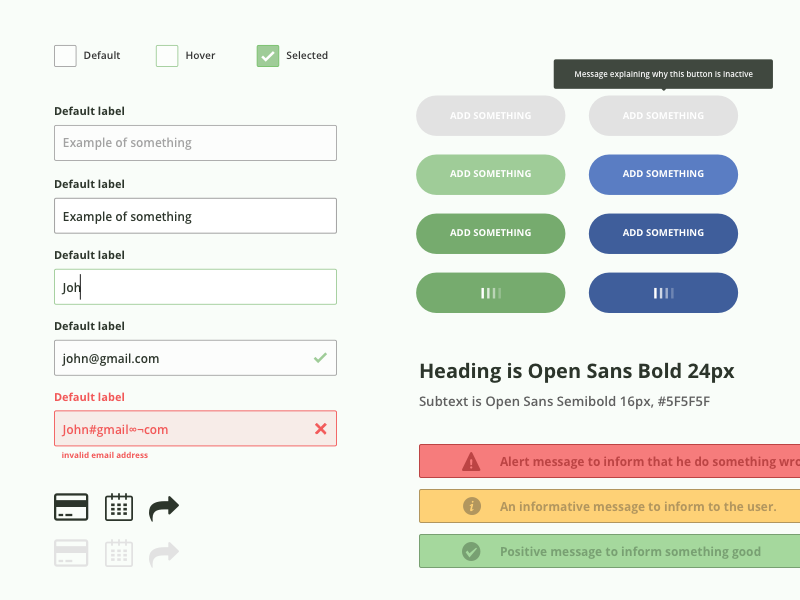800x600 pixels.
Task: Click the blue loading-state button
Action: [663, 292]
